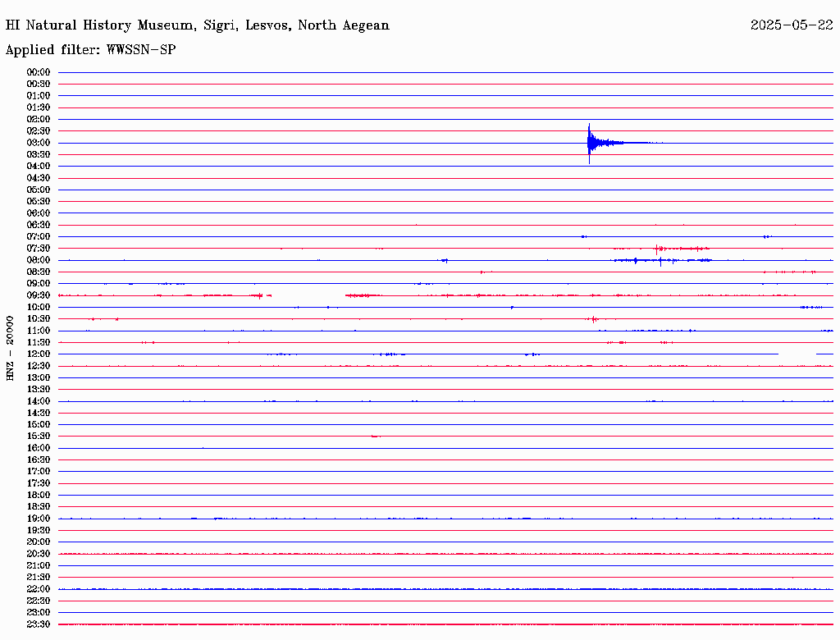The width and height of the screenshot is (840, 640).
Task: Click the red spike on the 07:30 trace
Action: point(657,249)
